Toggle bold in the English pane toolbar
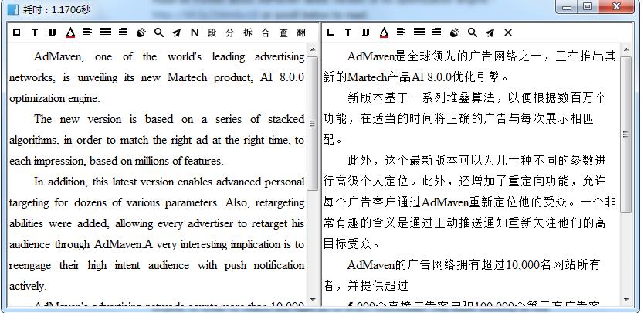The width and height of the screenshot is (644, 313). (x=53, y=32)
